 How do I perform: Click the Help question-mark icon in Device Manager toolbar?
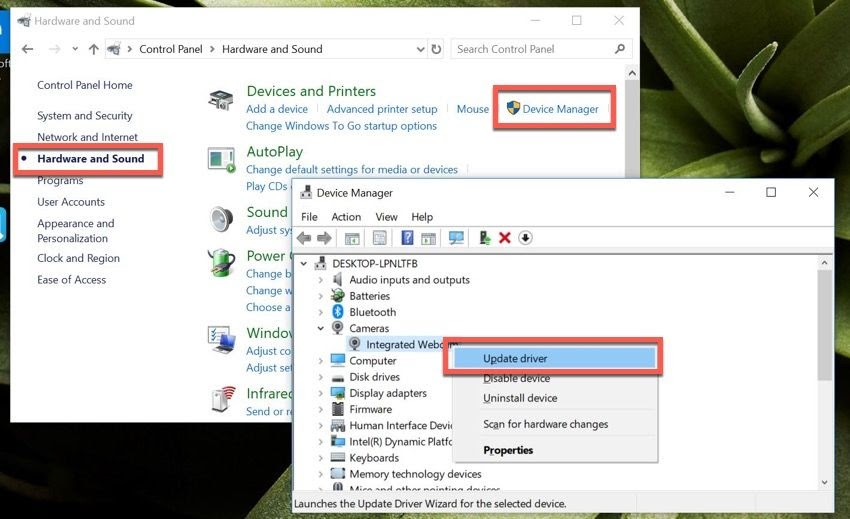coord(407,238)
